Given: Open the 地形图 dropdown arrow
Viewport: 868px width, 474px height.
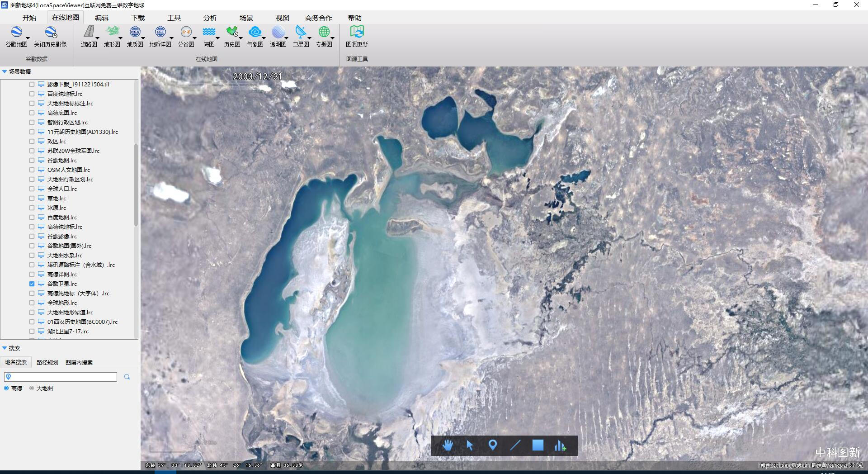Looking at the screenshot, I should tap(120, 38).
